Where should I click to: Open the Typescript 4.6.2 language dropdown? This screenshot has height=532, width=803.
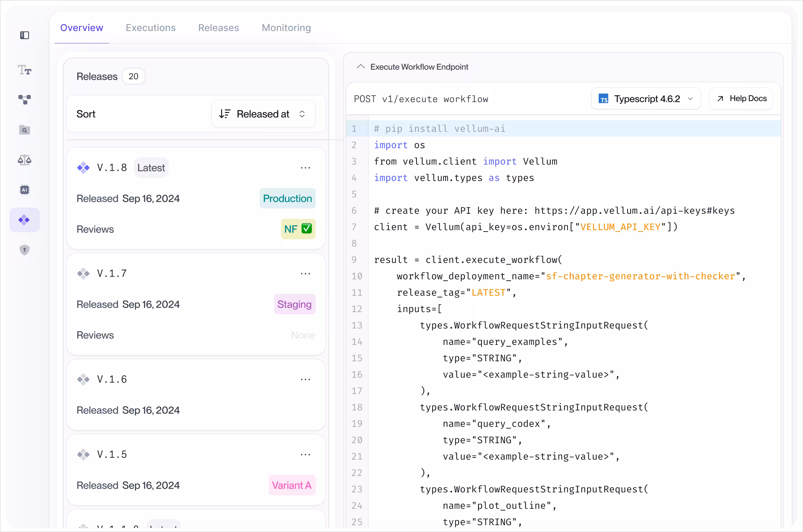coord(646,99)
